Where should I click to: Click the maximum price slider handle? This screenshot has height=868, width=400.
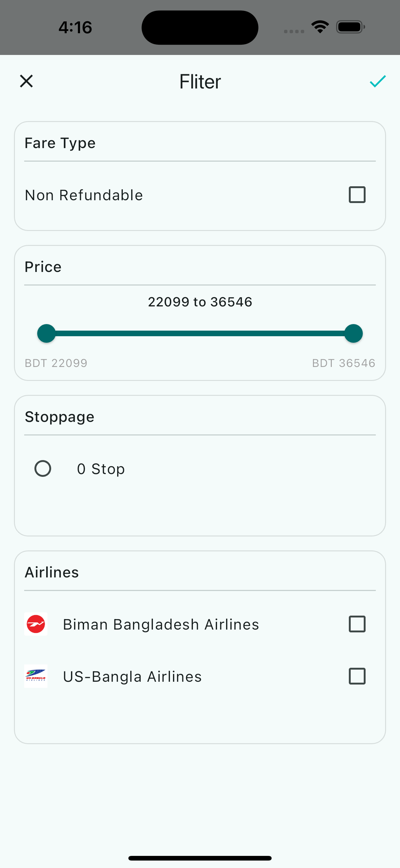(x=353, y=334)
